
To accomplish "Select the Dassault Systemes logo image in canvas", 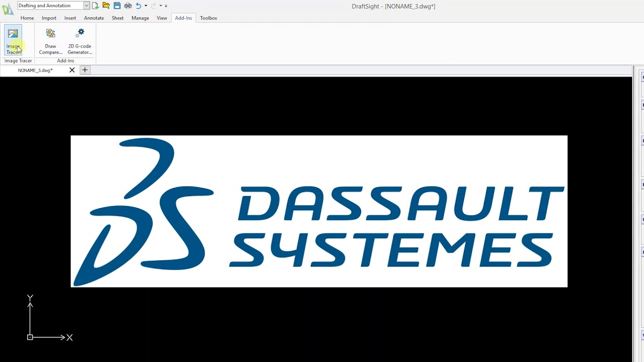I will [319, 211].
